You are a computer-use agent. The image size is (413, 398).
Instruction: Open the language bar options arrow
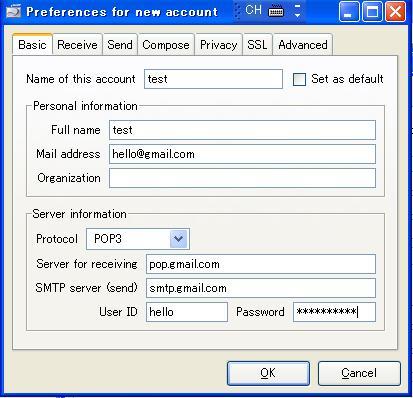[x=298, y=11]
